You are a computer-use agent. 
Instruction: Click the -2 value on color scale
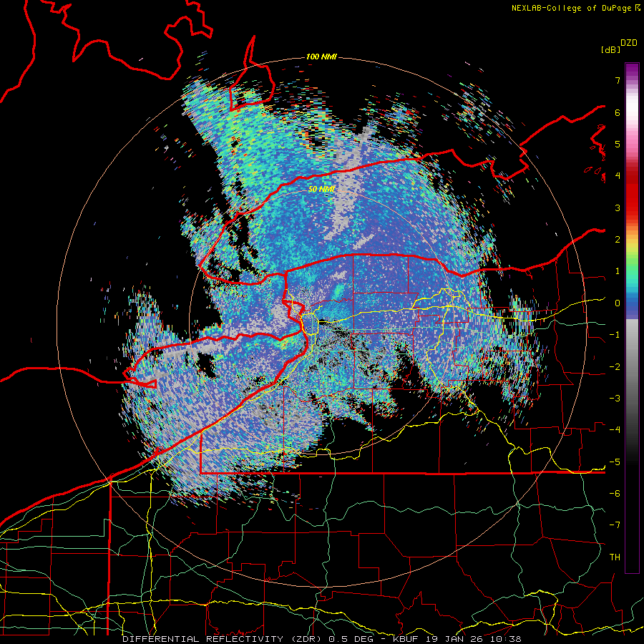pyautogui.click(x=615, y=367)
